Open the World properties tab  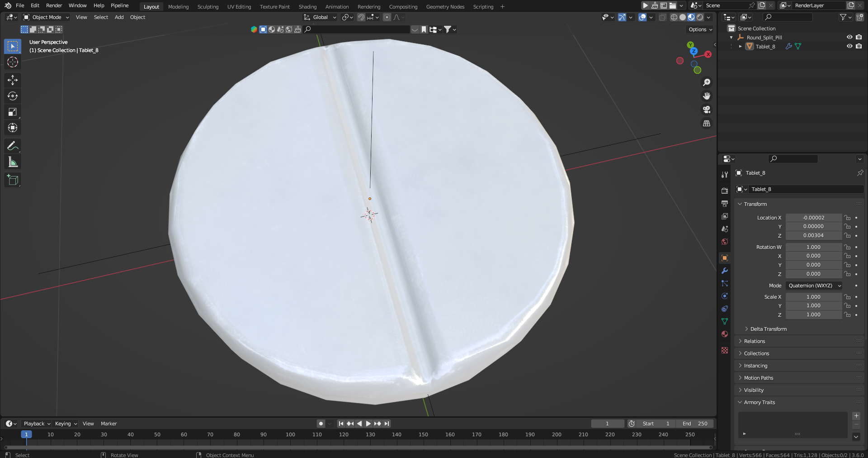(725, 242)
